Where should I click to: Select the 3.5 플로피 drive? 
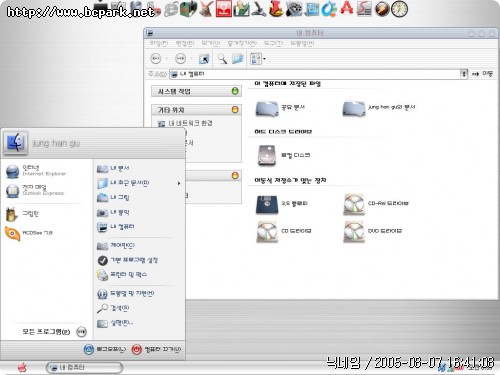coord(282,204)
